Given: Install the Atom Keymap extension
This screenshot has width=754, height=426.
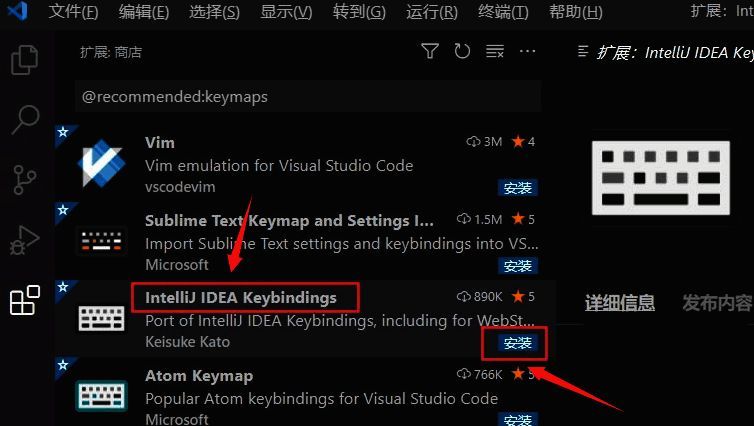Looking at the screenshot, I should 517,419.
